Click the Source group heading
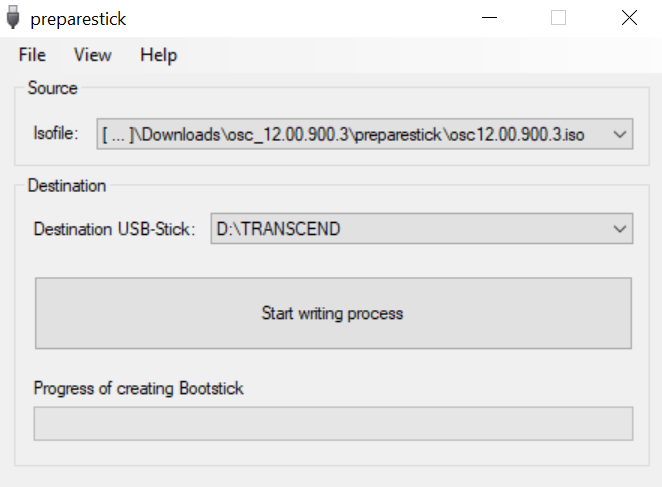The image size is (662, 487). click(52, 88)
